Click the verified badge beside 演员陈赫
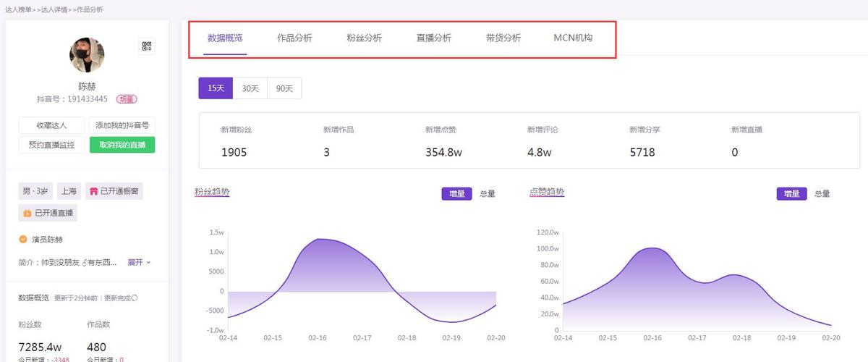Image resolution: width=868 pixels, height=362 pixels. (23, 239)
